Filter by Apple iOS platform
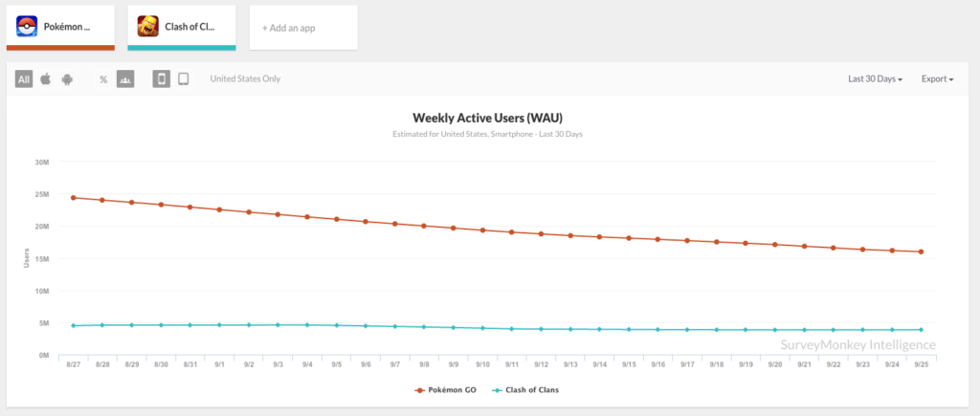This screenshot has width=980, height=416. coord(46,79)
